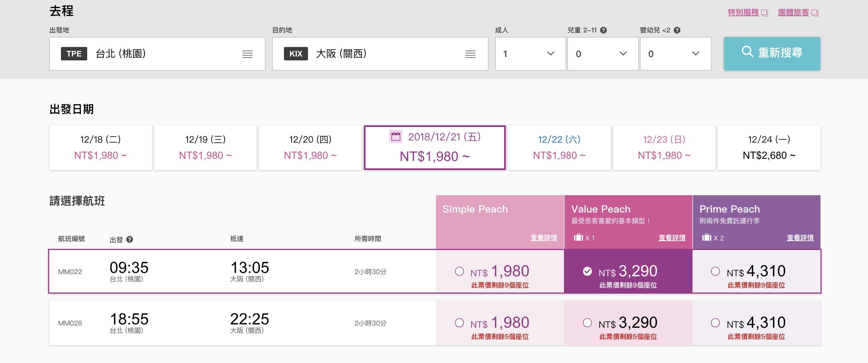Image resolution: width=868 pixels, height=363 pixels.
Task: Click the KIX airport code badge
Action: pos(295,54)
